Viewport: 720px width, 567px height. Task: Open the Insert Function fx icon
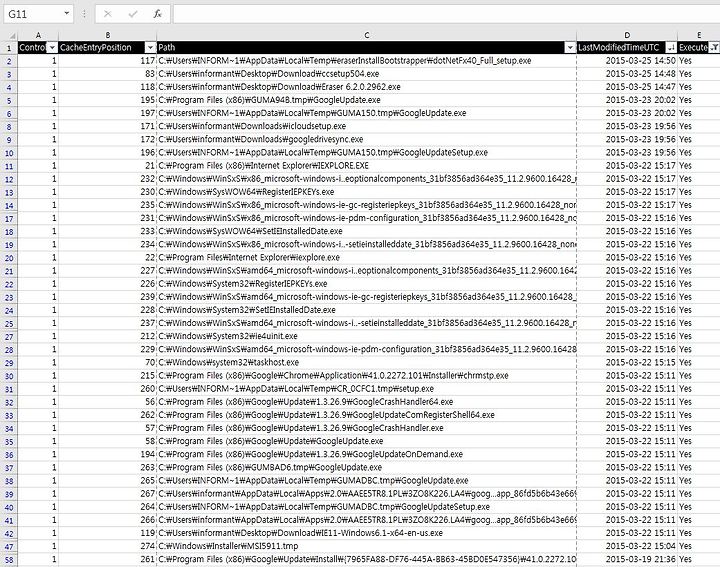click(158, 14)
